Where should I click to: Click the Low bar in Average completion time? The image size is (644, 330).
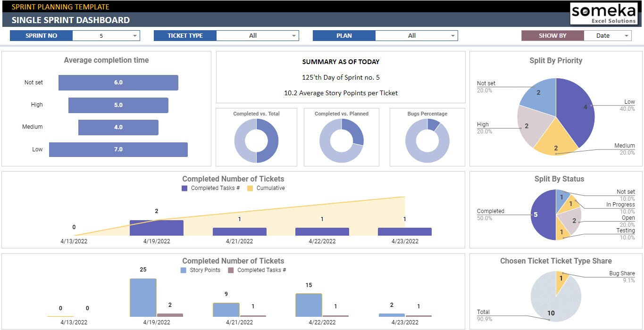118,149
